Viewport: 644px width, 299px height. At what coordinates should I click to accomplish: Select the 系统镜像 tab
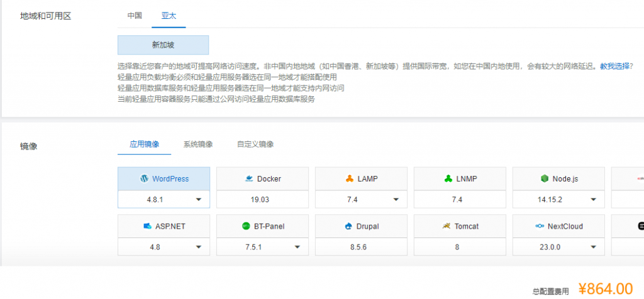tap(198, 144)
